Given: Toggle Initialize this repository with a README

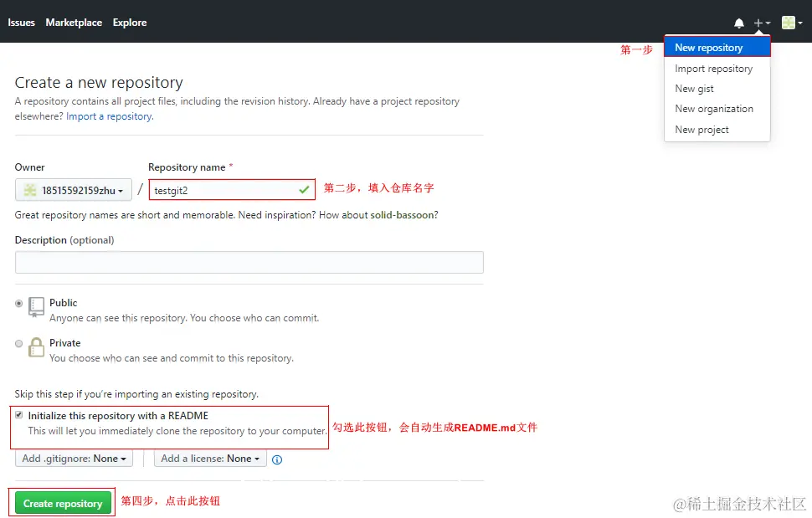Looking at the screenshot, I should click(19, 415).
